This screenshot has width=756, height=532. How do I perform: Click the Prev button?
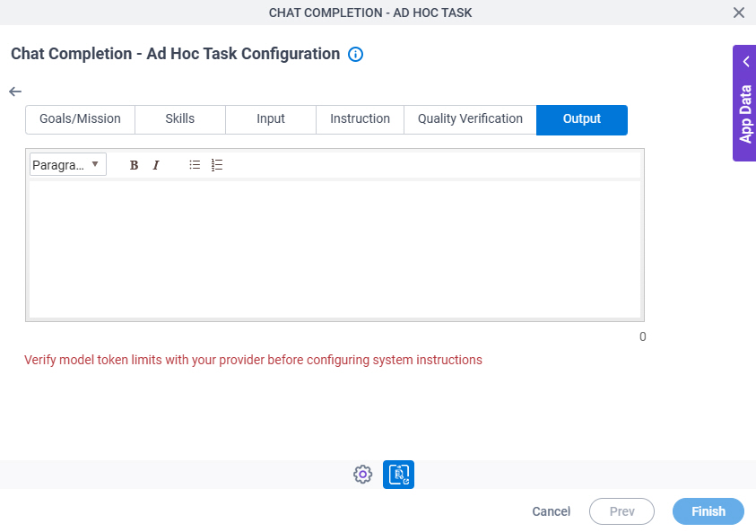621,511
